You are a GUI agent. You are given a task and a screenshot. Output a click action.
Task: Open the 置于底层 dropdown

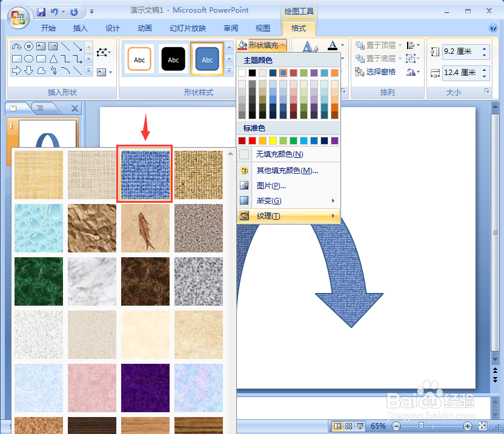coord(378,59)
